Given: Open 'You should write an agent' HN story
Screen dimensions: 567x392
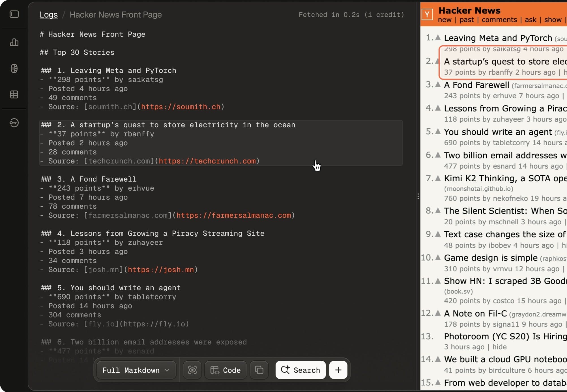Looking at the screenshot, I should click(x=498, y=132).
